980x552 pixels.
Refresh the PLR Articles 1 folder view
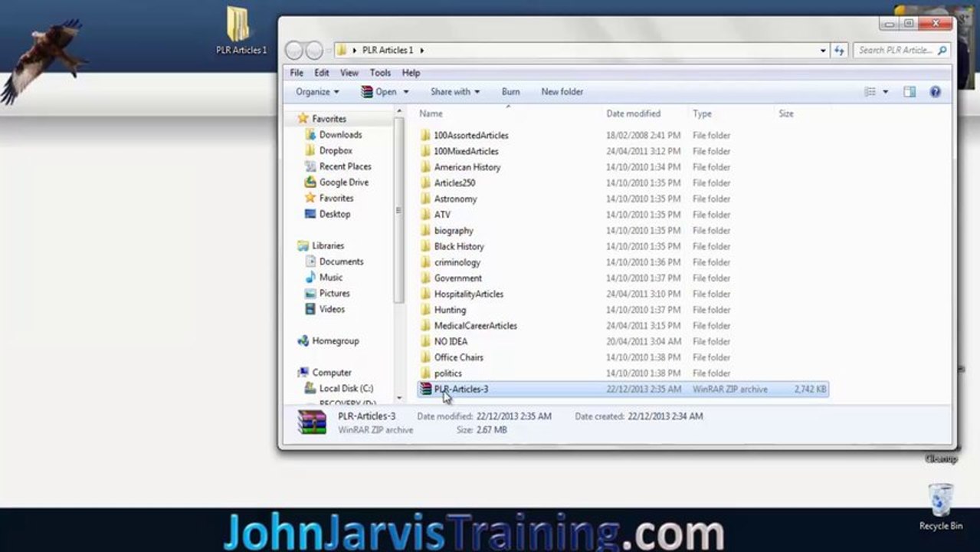click(x=839, y=51)
